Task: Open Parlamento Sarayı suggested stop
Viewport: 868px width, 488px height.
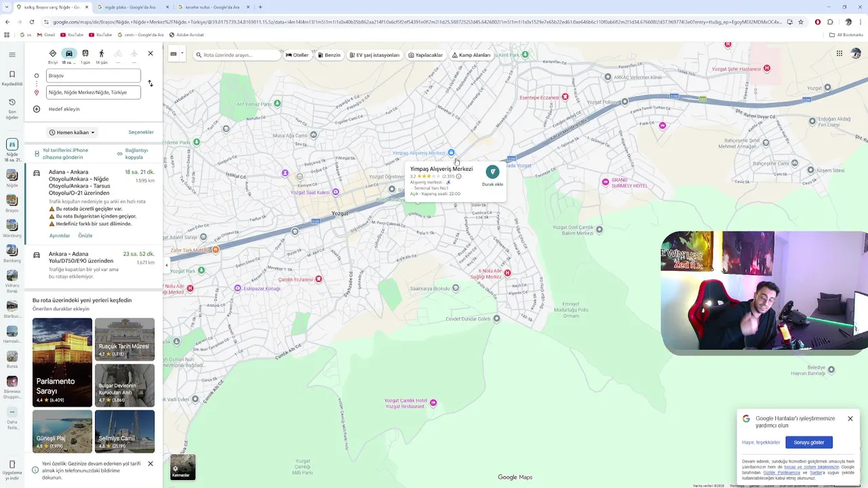Action: coord(62,361)
